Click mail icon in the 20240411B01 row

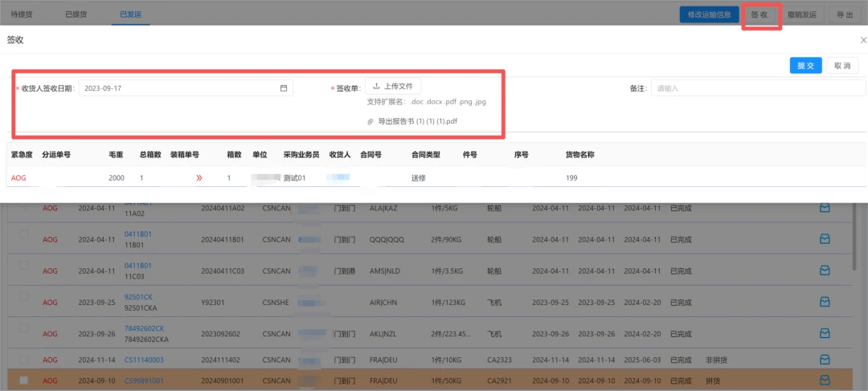click(x=824, y=239)
